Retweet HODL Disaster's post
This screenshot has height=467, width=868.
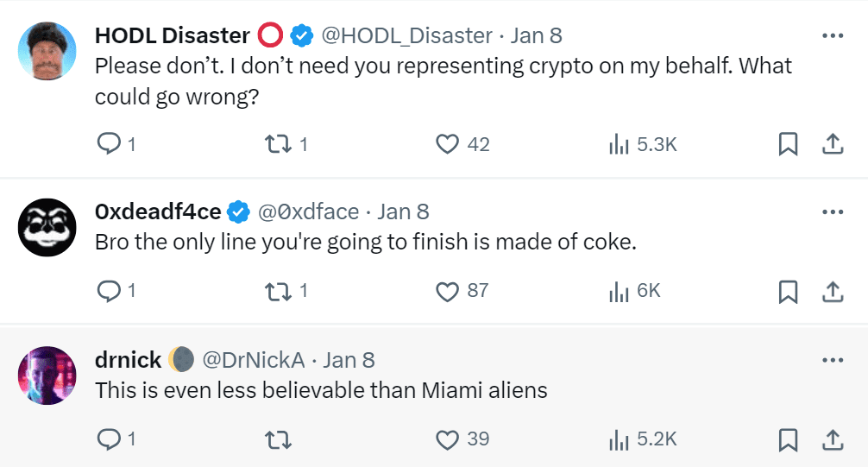[277, 144]
